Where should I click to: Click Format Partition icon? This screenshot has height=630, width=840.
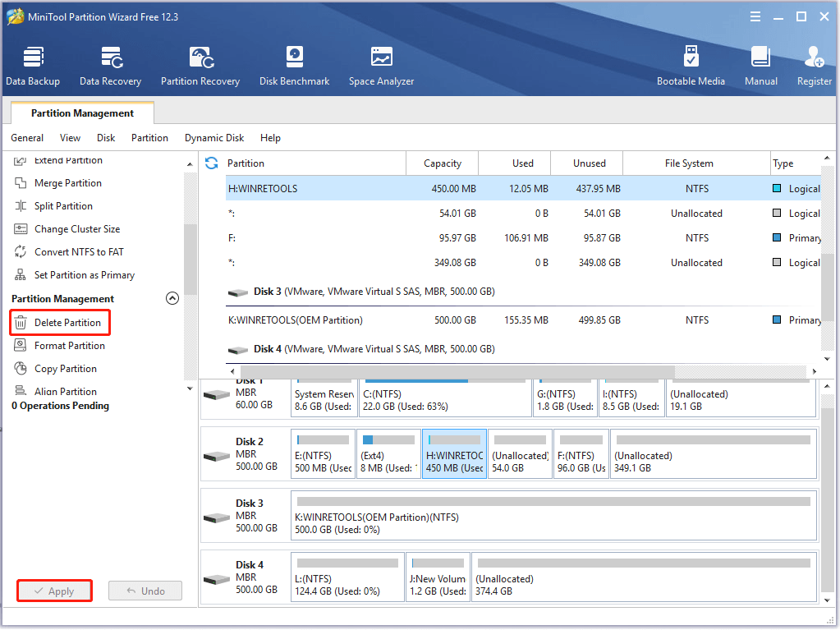click(x=21, y=346)
